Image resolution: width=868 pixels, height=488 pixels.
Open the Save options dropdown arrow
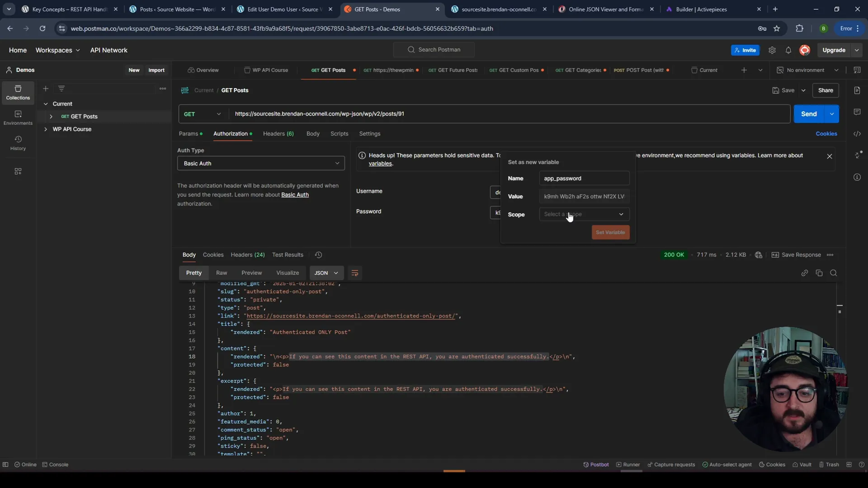(803, 90)
